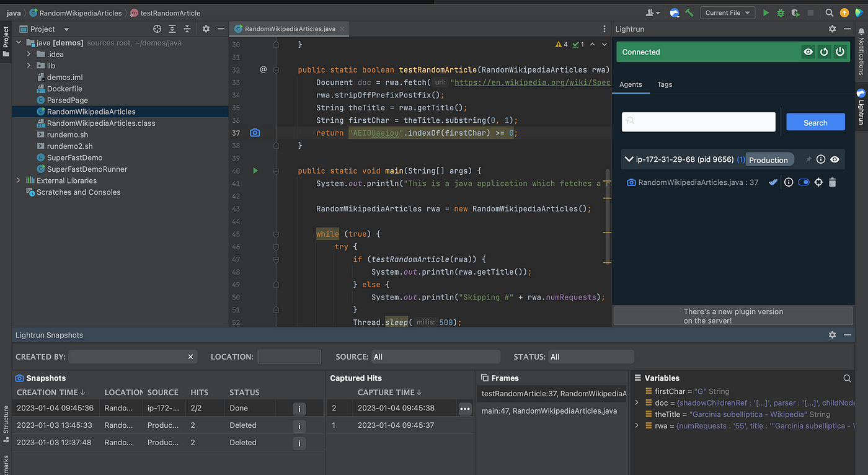Image resolution: width=868 pixels, height=475 pixels.
Task: Disconnect Lightrun using the power icon
Action: click(840, 51)
